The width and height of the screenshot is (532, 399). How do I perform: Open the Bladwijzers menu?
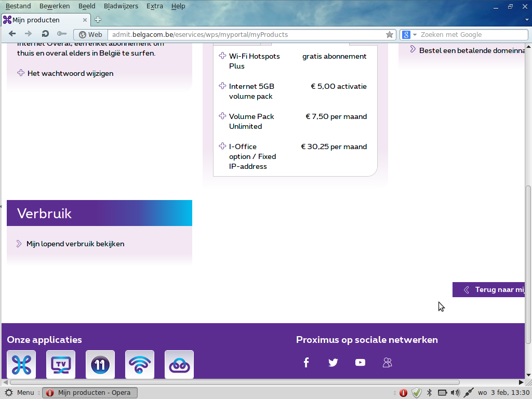point(121,6)
